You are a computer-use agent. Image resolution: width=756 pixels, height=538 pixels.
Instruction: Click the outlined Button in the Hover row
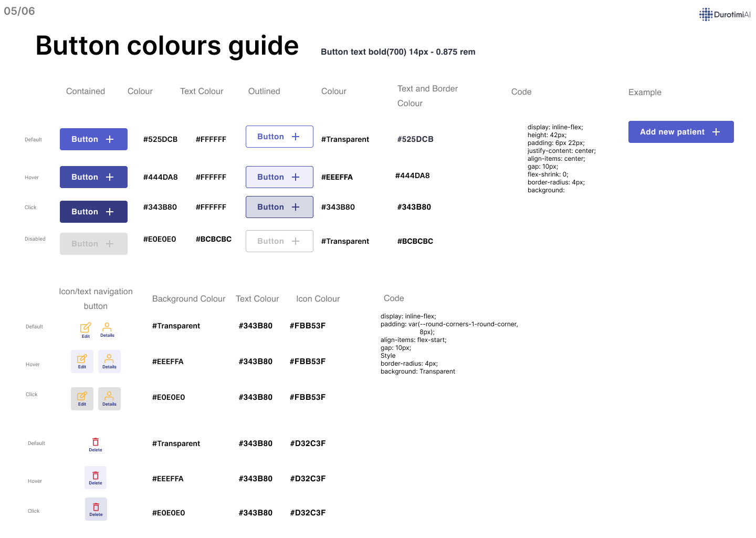pyautogui.click(x=279, y=177)
